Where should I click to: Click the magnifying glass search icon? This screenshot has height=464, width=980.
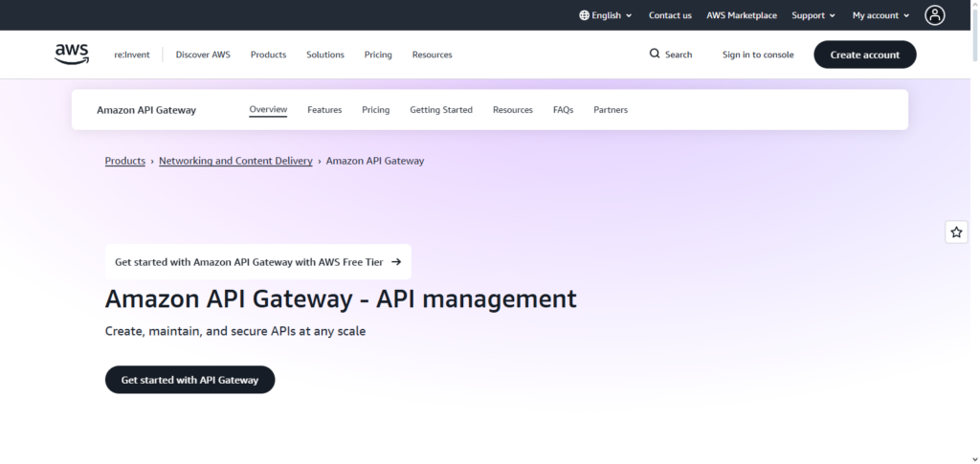coord(655,54)
